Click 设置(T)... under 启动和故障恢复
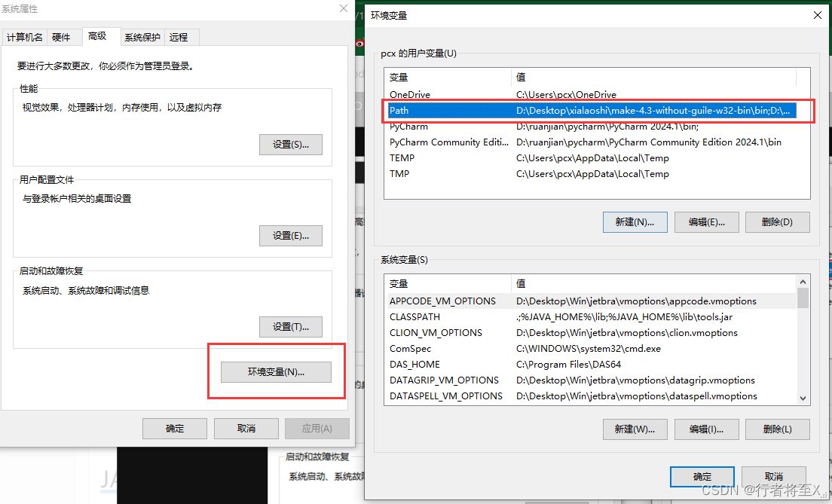Viewport: 832px width, 504px height. click(x=291, y=327)
